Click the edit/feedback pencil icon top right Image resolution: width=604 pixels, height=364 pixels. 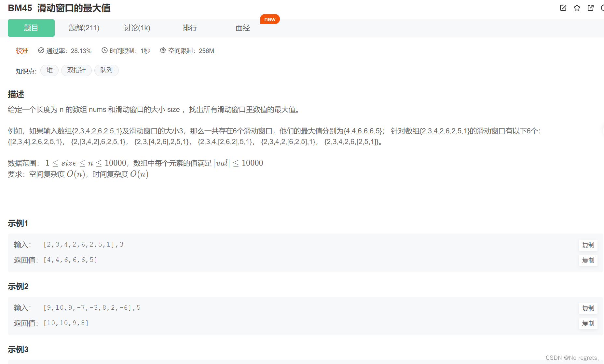click(563, 8)
